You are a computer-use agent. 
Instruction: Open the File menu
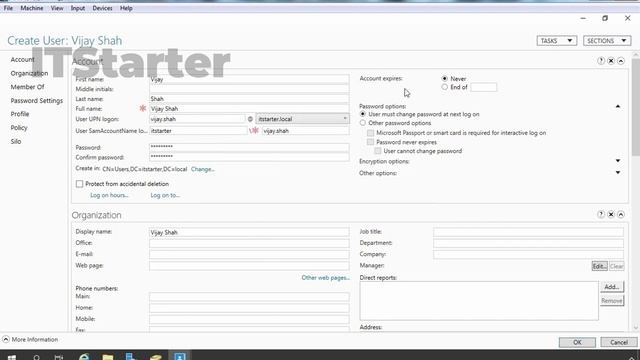[x=8, y=8]
